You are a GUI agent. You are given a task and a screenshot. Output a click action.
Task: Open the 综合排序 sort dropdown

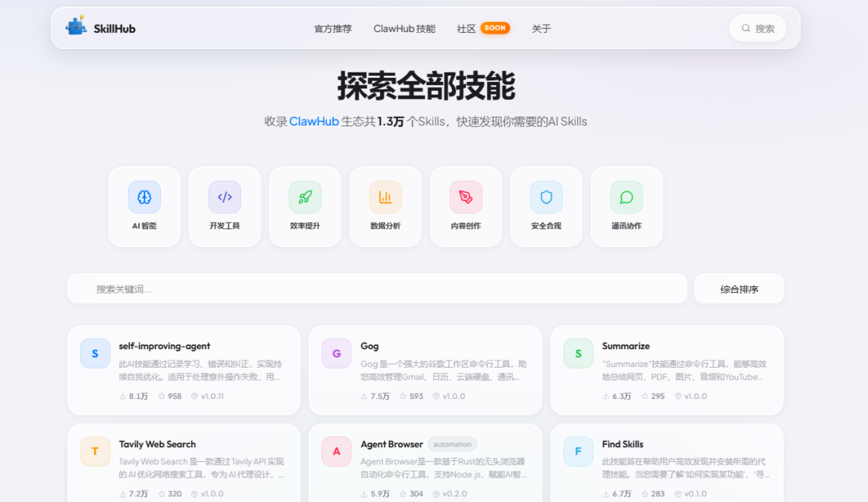click(x=739, y=289)
